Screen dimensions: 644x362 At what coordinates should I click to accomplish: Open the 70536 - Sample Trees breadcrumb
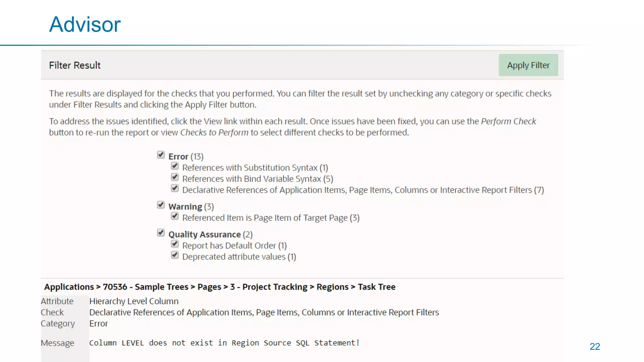tap(146, 287)
